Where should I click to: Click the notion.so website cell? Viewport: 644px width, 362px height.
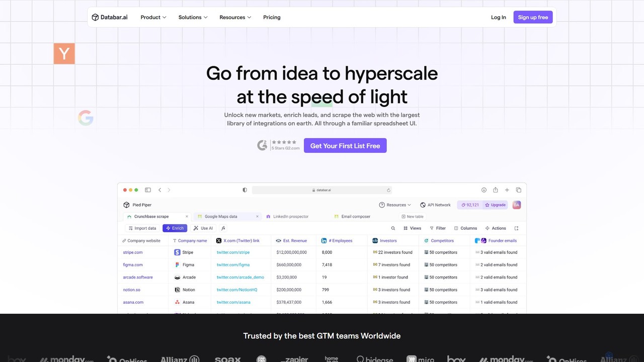point(131,290)
